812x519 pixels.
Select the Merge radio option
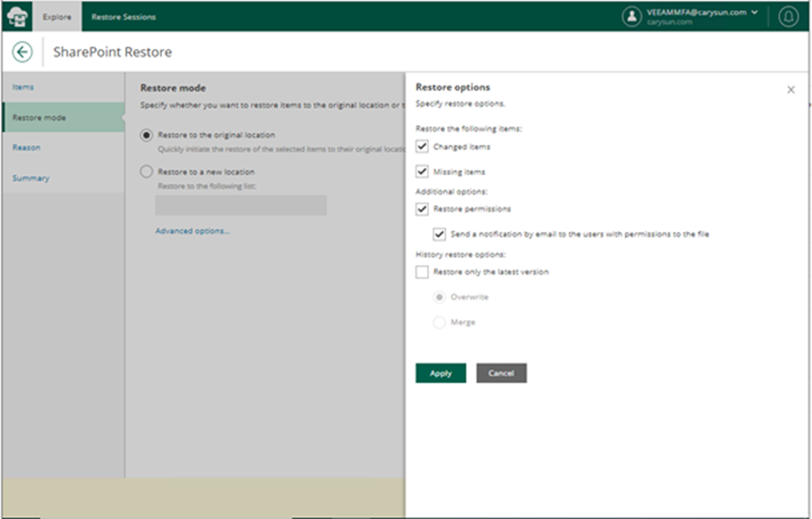tap(439, 323)
